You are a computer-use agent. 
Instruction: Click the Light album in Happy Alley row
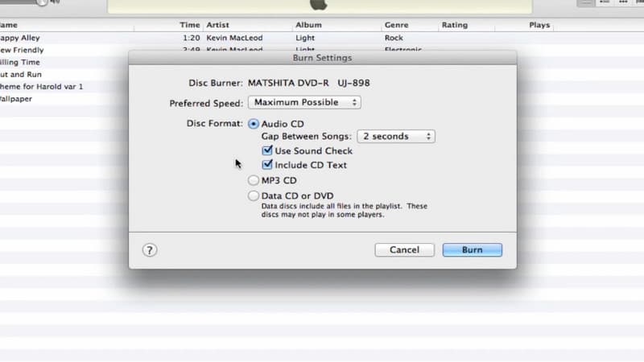[x=305, y=38]
